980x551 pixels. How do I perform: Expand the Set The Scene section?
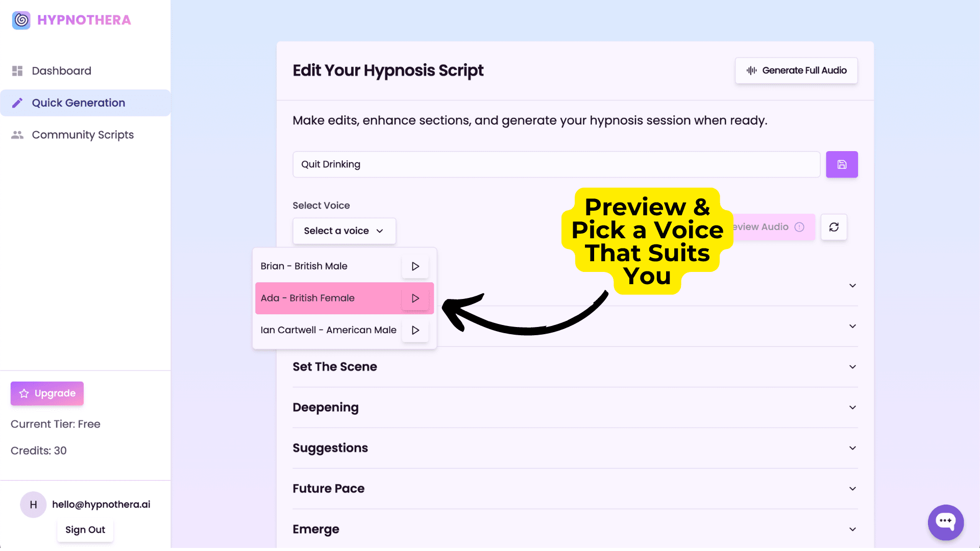pyautogui.click(x=852, y=367)
